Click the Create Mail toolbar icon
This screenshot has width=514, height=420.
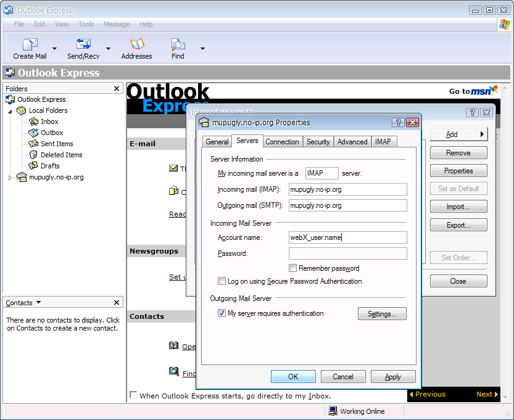[x=30, y=45]
